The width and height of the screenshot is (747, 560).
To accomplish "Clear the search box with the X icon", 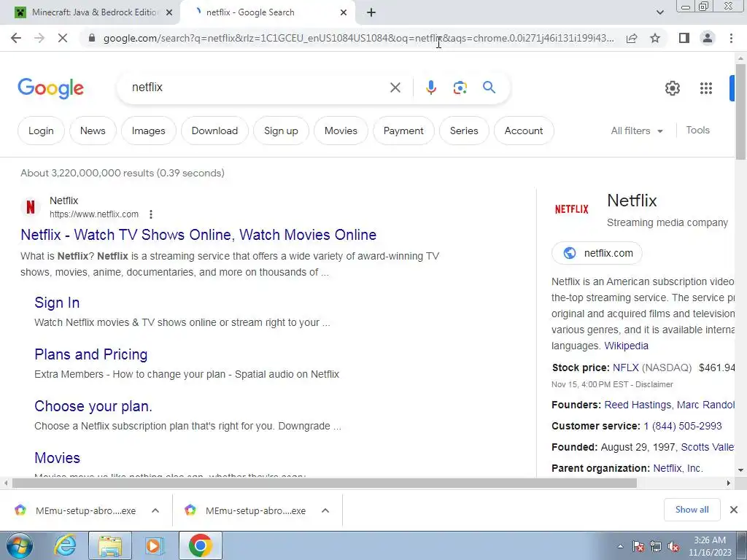I will coord(395,87).
